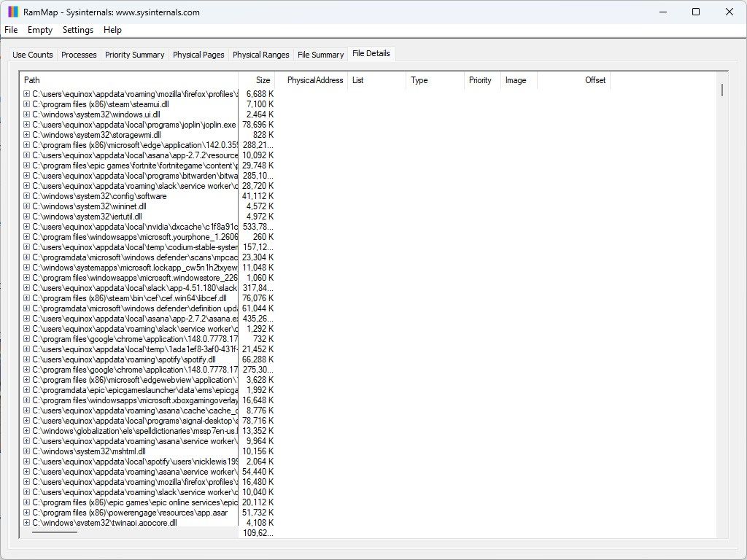This screenshot has width=747, height=560.
Task: Select the microsoft.lockapp systemapps row
Action: (x=135, y=268)
